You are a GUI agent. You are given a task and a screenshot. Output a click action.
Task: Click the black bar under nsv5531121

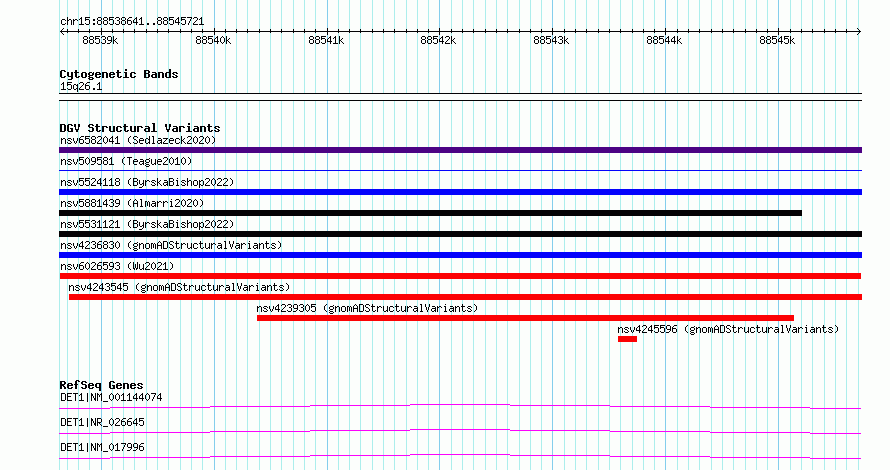point(460,234)
